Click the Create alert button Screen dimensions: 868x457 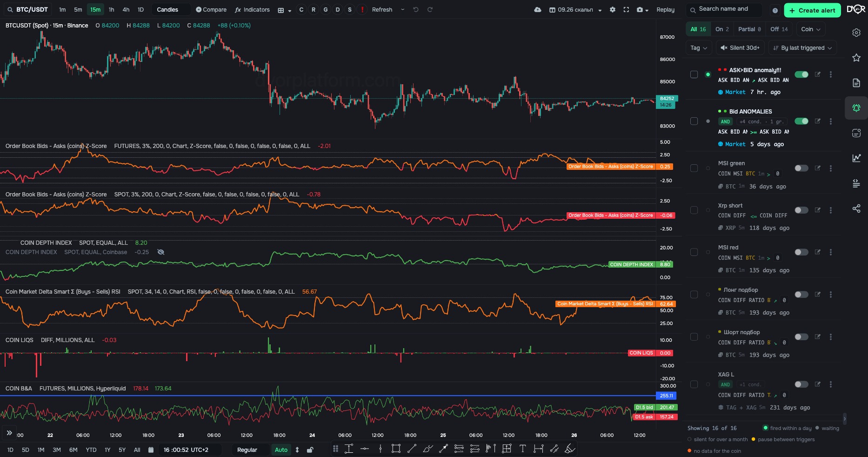click(x=812, y=10)
